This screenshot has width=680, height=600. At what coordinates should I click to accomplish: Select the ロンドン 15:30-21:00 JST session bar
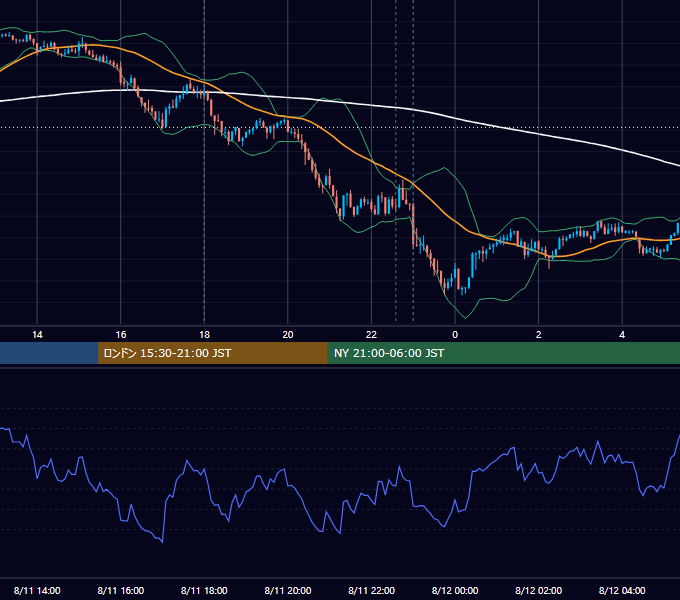[212, 353]
